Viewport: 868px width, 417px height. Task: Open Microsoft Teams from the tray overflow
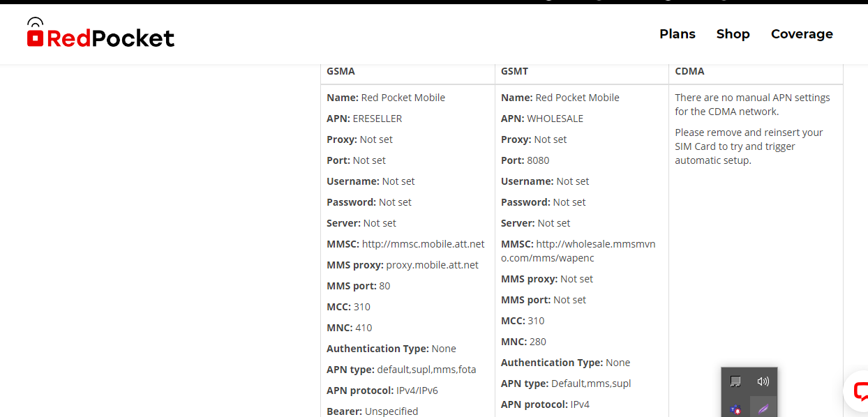click(735, 409)
